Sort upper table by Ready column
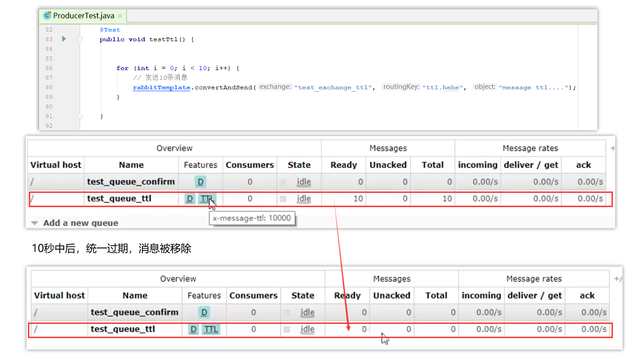 point(343,165)
